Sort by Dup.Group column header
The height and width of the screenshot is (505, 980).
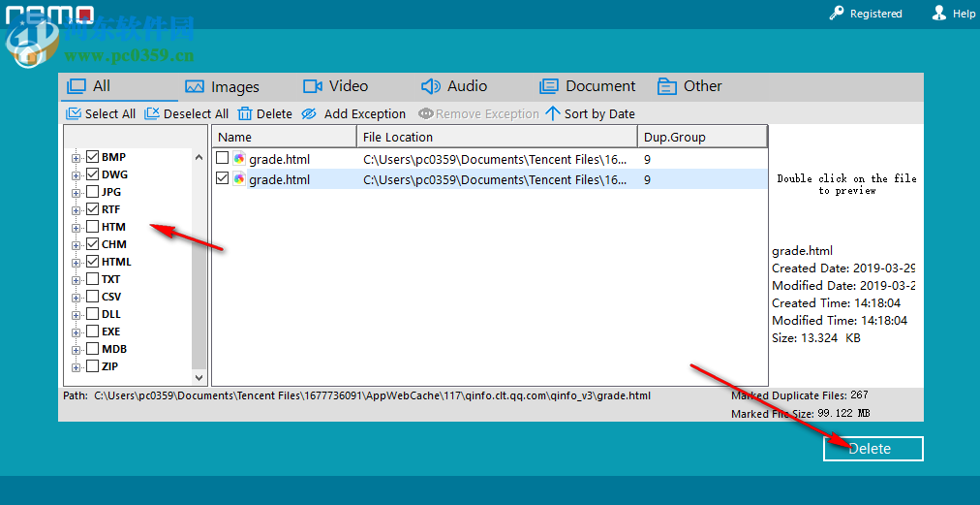click(x=702, y=137)
